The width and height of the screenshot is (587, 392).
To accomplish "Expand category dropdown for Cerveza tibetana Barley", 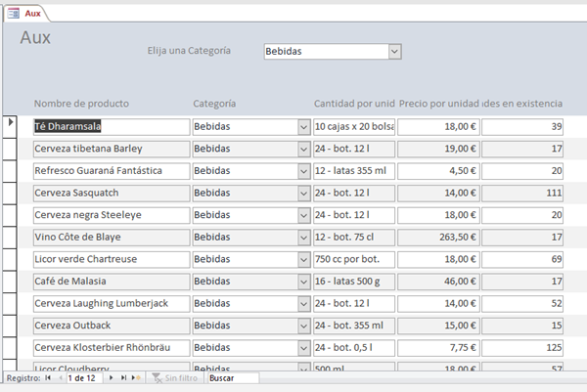I will pos(303,150).
